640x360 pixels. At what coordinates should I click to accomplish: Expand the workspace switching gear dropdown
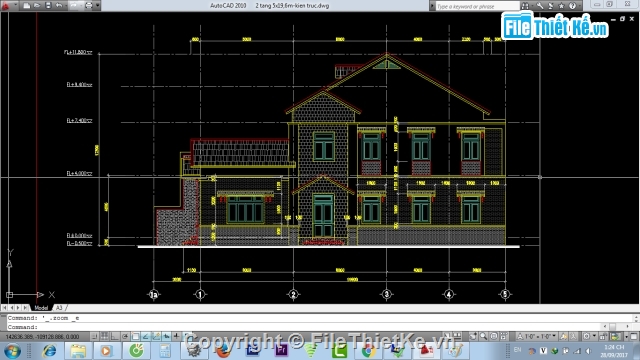click(589, 336)
